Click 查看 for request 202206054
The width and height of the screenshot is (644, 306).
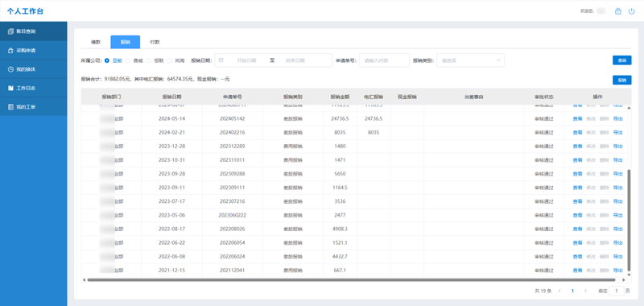(x=577, y=242)
